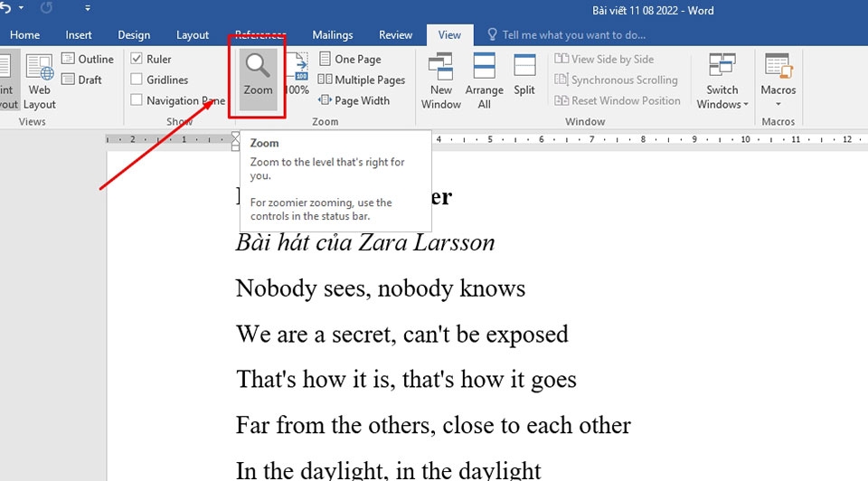Uncheck the Ruler checkbox
Viewport: 868px width, 481px height.
point(137,58)
